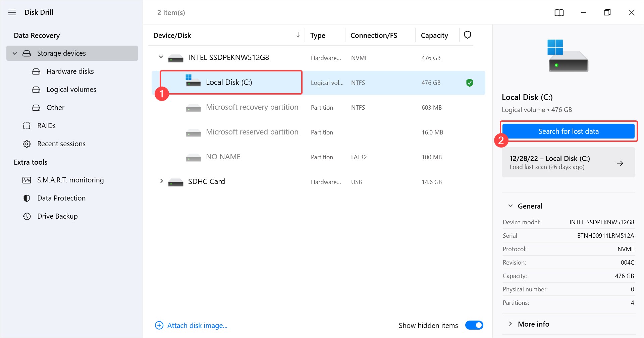Click the 100 MB capacity cell
Screen dimensions: 644x338
[x=432, y=157]
